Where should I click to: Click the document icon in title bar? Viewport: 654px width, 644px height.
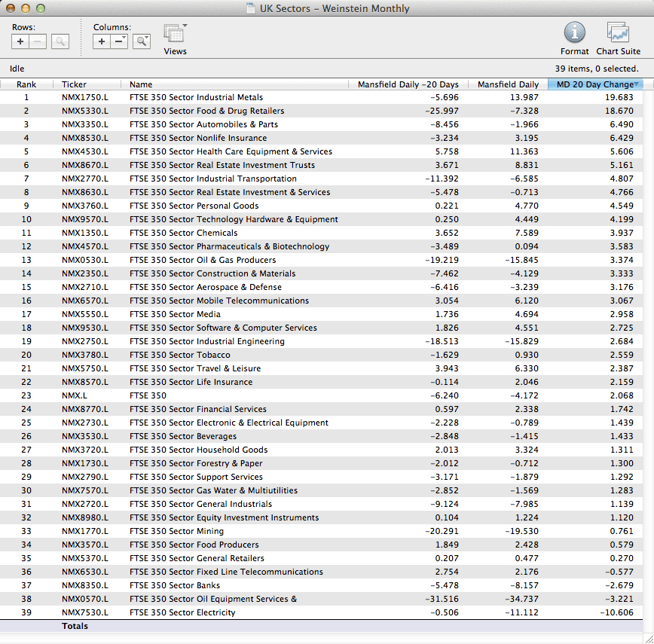tap(251, 9)
